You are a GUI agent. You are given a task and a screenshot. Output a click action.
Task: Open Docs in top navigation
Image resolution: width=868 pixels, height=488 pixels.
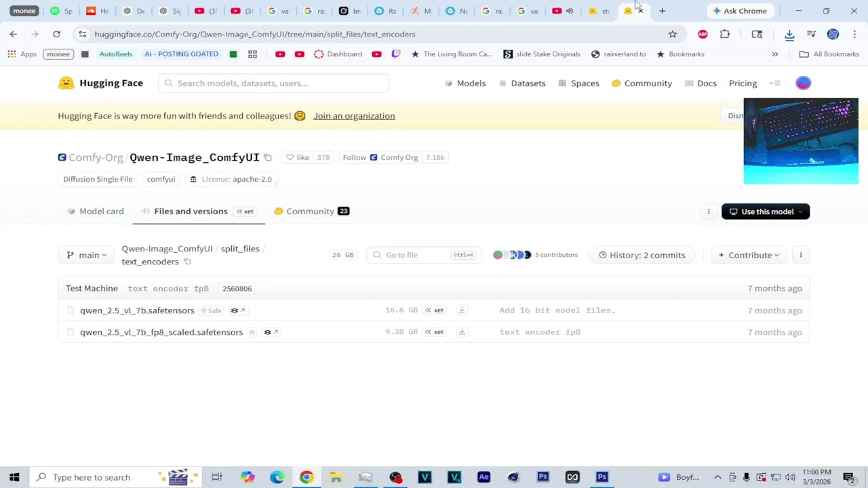pos(701,83)
